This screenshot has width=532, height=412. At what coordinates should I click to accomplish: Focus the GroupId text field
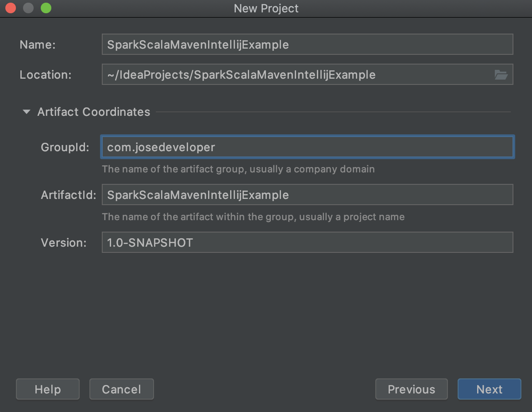point(307,147)
